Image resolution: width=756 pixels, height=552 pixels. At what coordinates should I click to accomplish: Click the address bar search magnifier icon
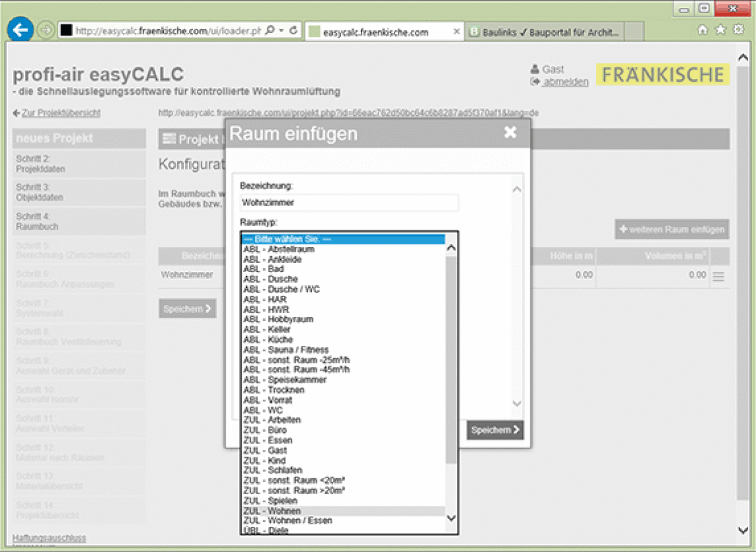270,30
